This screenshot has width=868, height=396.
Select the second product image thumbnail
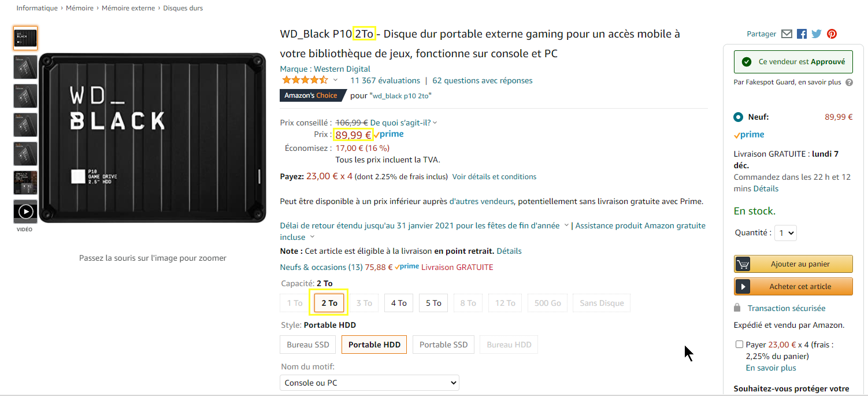click(x=25, y=67)
